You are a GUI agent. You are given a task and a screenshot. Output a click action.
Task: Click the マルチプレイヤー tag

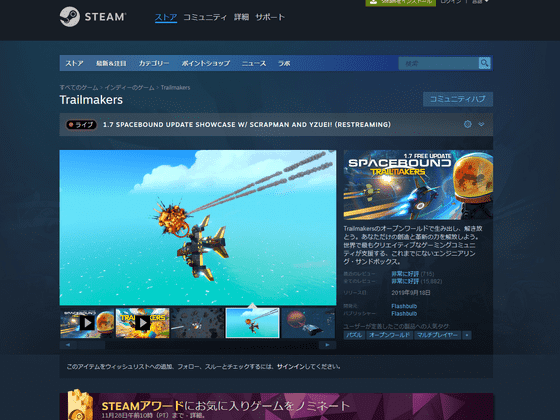click(x=438, y=335)
